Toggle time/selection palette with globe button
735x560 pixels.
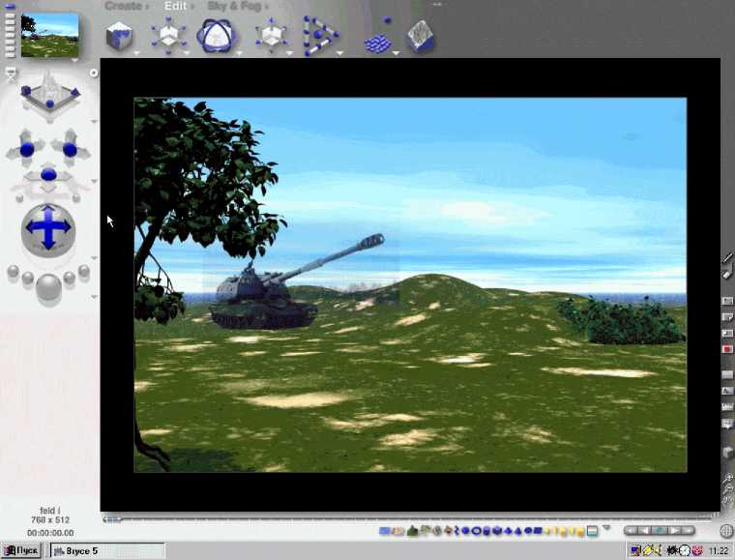[726, 531]
